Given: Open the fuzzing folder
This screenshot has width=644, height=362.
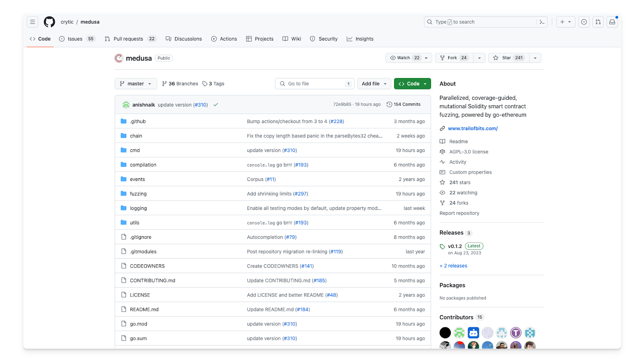Looking at the screenshot, I should point(138,193).
